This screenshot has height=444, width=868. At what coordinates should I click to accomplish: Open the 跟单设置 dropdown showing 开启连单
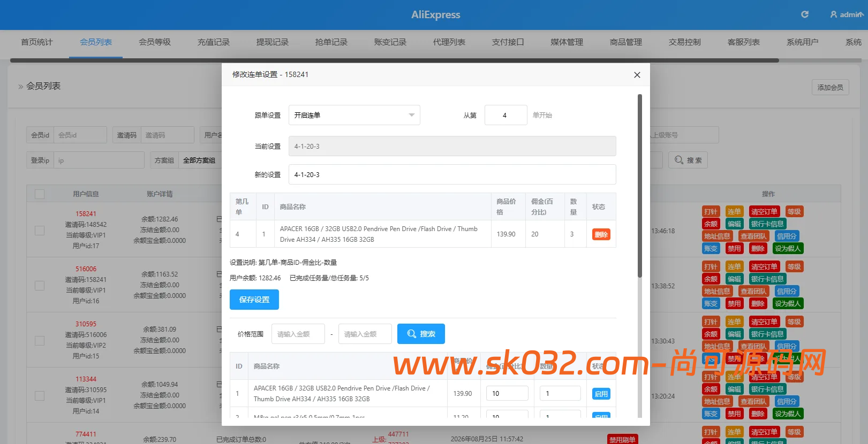tap(354, 115)
